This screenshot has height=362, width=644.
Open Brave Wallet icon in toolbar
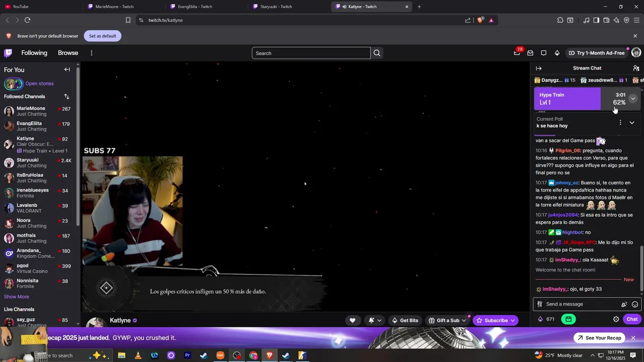[x=606, y=20]
